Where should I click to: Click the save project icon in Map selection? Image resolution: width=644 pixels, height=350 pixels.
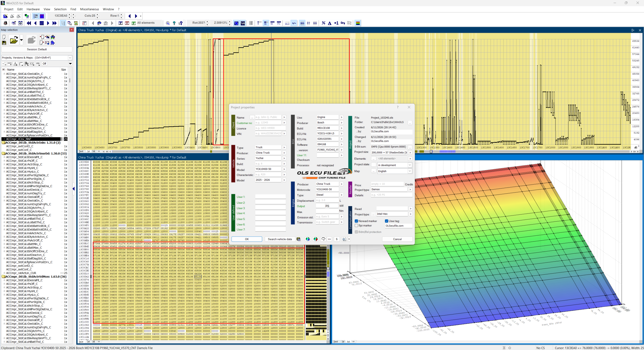click(4, 43)
